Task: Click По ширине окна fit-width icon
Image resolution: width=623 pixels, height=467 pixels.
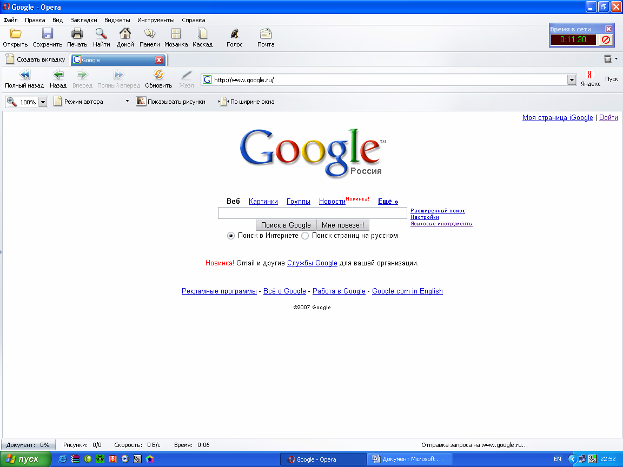Action: pos(223,102)
